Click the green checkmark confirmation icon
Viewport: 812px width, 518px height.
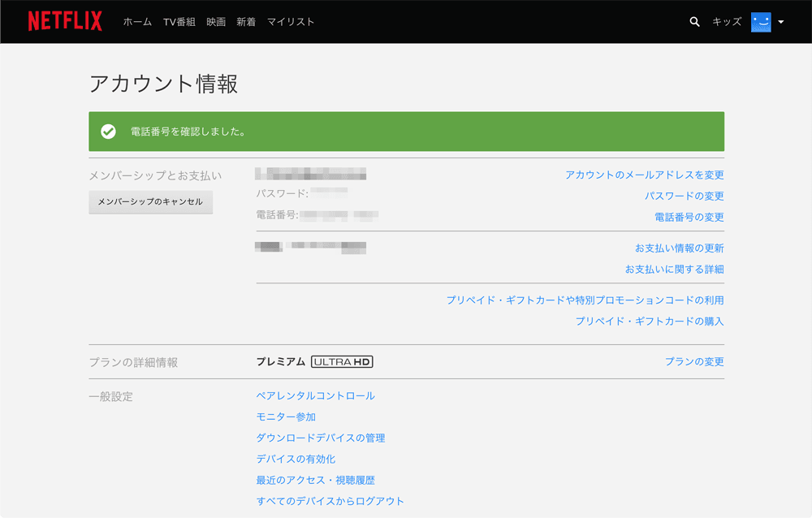coord(108,132)
